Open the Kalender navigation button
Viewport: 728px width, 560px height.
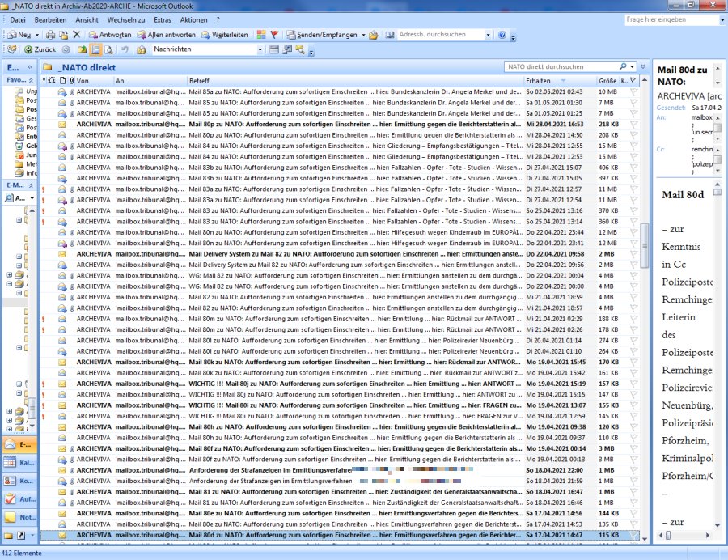[20, 463]
